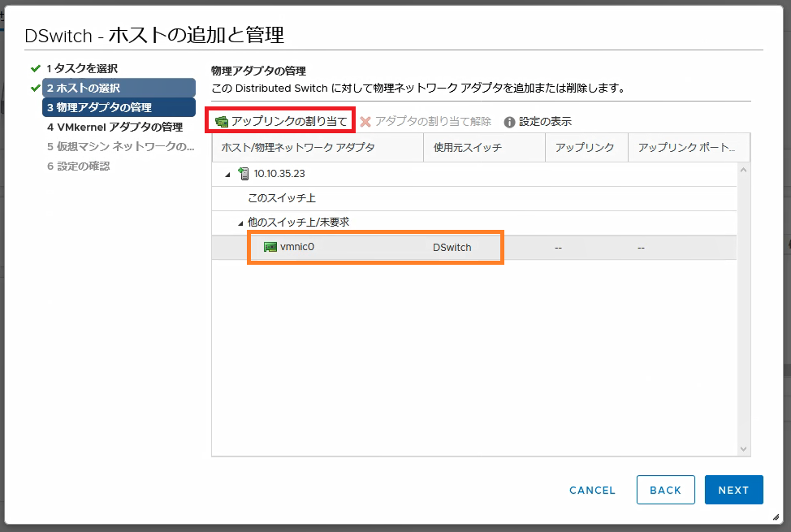Click the DSwitch cell in vmnic0 row
Viewport: 791px width, 532px height.
452,248
